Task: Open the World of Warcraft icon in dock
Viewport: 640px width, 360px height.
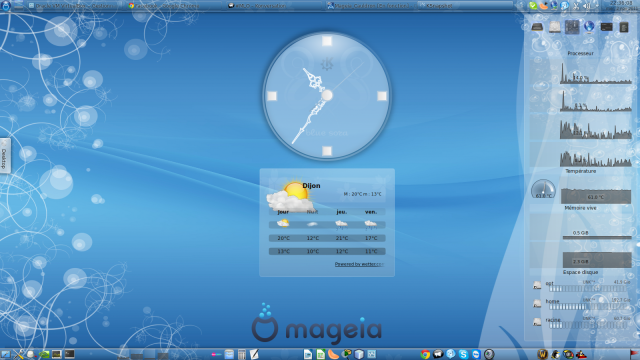Action: click(x=542, y=354)
